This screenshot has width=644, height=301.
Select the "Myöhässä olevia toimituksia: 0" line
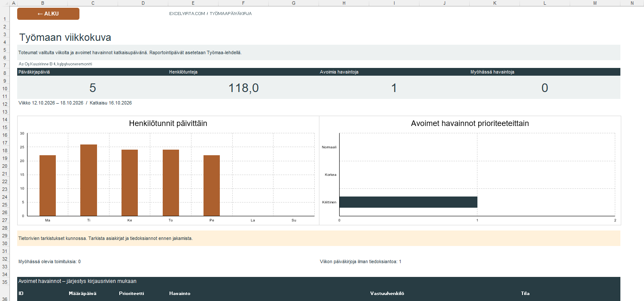click(50, 261)
